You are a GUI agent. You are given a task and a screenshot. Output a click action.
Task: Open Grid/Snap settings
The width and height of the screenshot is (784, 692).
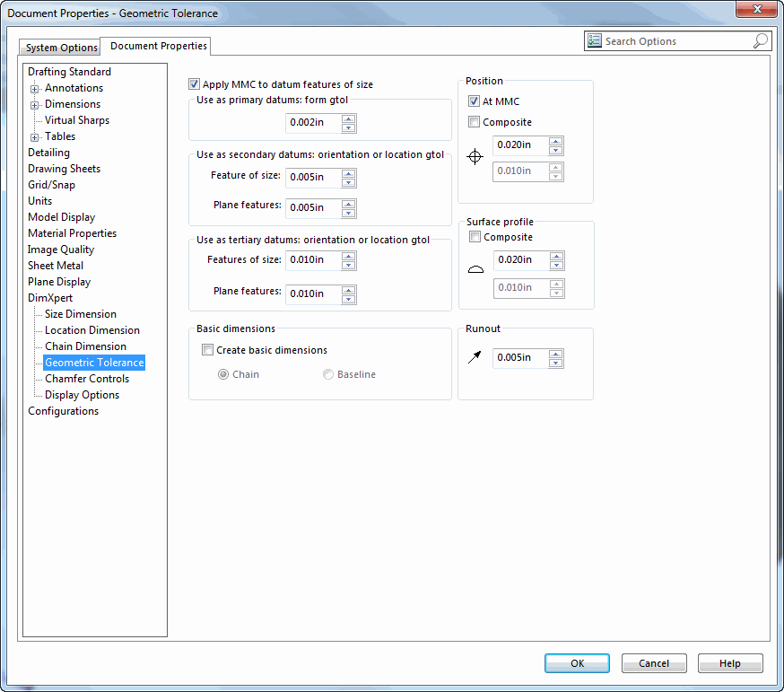click(51, 185)
